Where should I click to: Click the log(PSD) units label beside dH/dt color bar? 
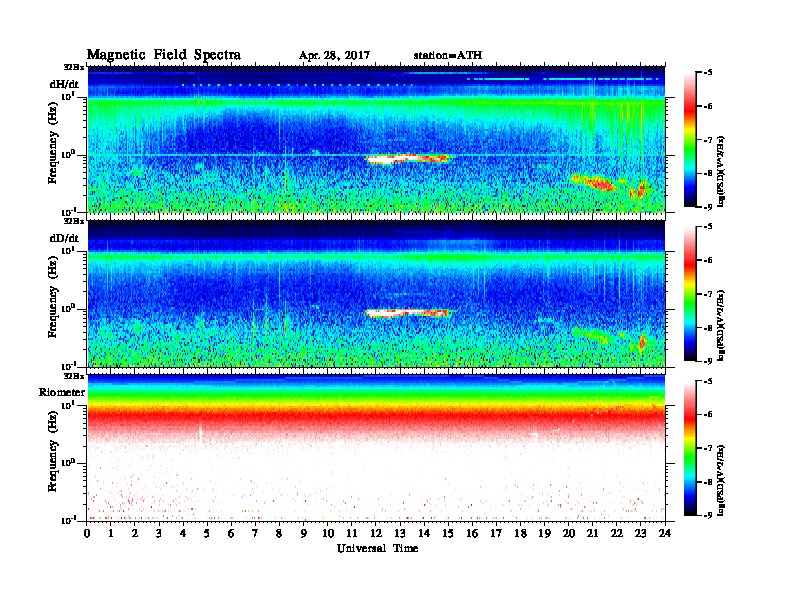point(721,171)
